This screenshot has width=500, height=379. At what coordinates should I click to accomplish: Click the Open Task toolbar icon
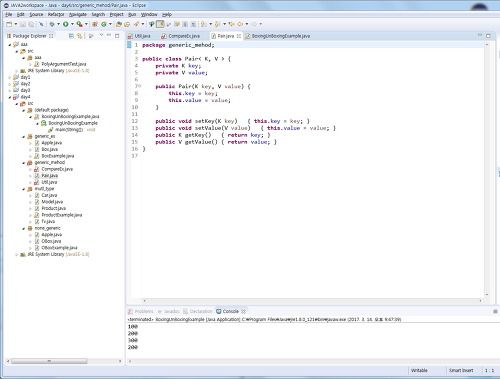(127, 24)
